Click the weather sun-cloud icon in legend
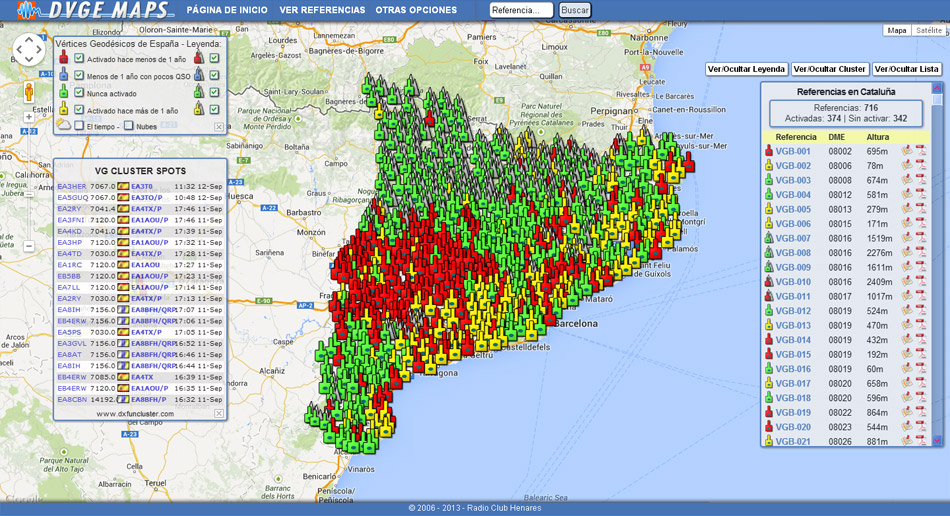This screenshot has height=516, width=950. pyautogui.click(x=64, y=125)
